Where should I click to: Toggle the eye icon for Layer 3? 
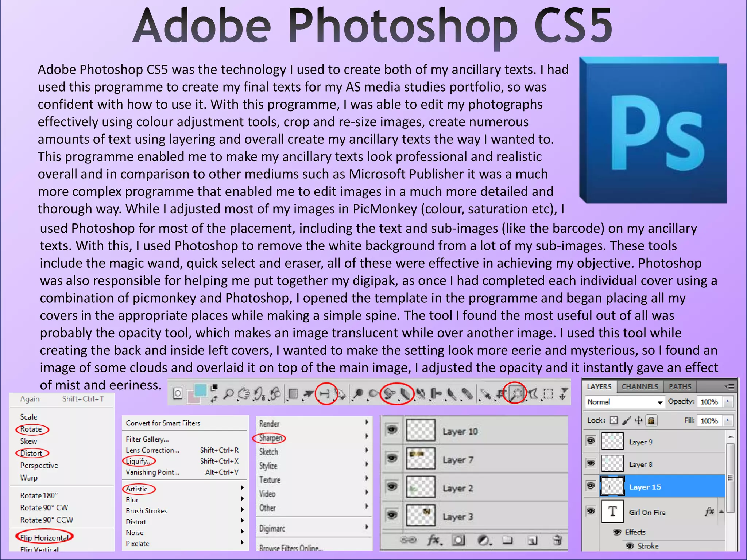(392, 514)
